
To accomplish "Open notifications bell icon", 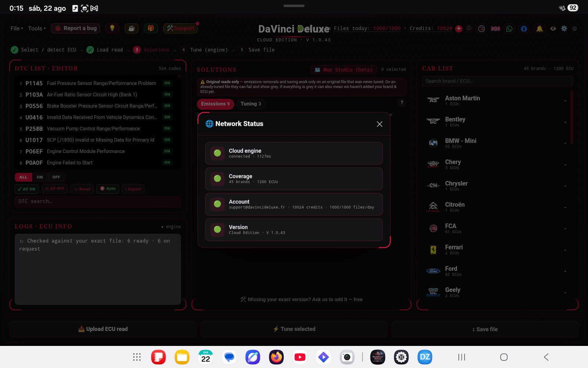I will click(539, 28).
